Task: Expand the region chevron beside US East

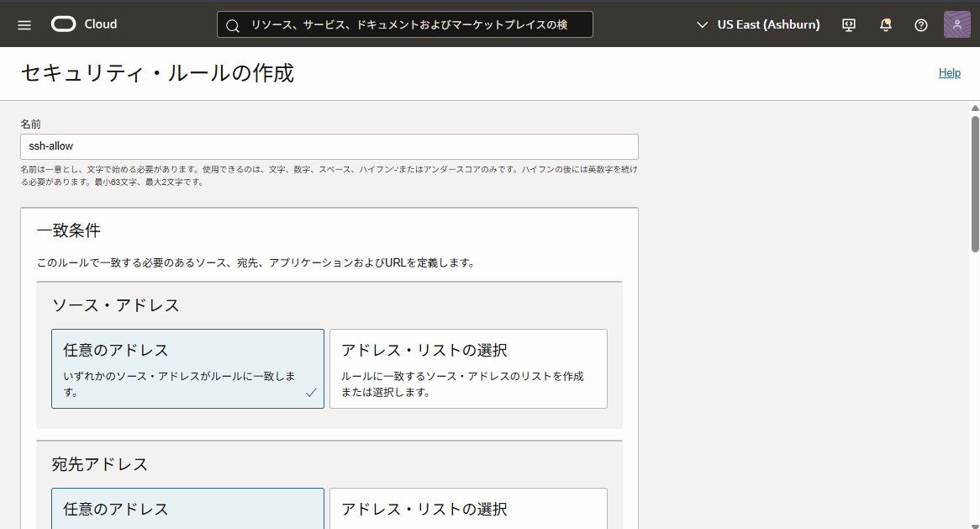Action: [703, 25]
